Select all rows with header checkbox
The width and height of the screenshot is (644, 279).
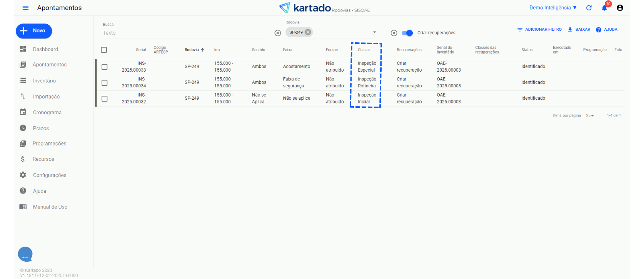tap(104, 50)
